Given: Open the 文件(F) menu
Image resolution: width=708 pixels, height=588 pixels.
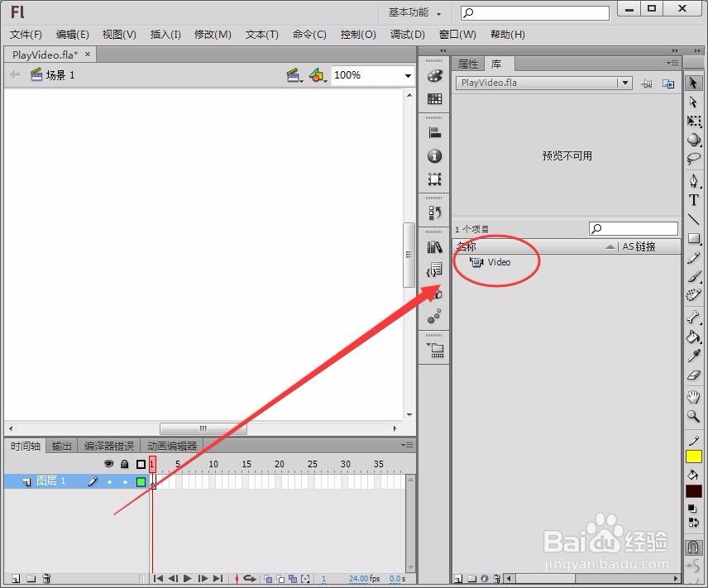Looking at the screenshot, I should click(x=26, y=35).
